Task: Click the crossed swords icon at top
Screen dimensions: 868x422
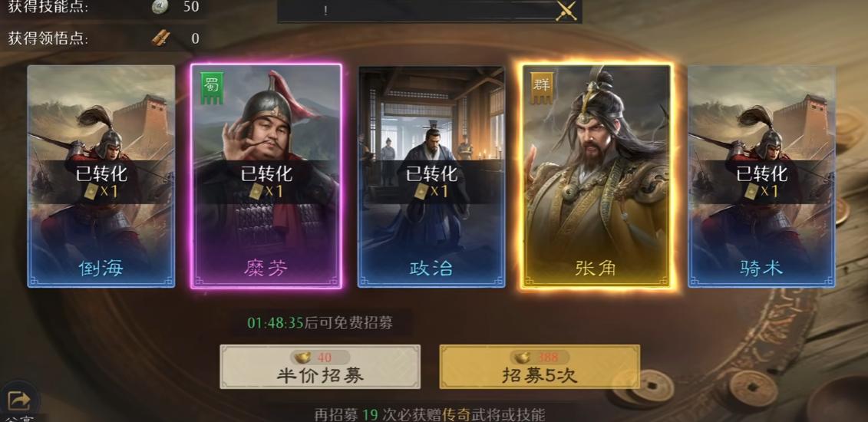Action: [566, 11]
